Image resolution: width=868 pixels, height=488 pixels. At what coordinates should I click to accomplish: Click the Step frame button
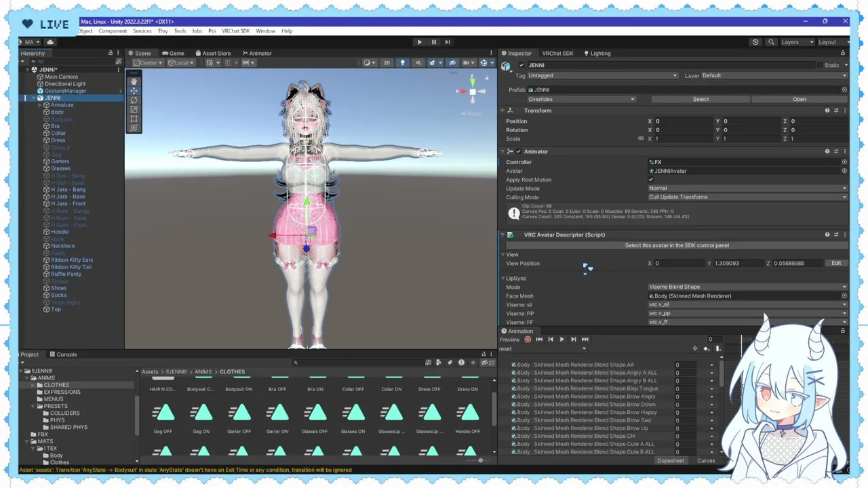click(448, 42)
